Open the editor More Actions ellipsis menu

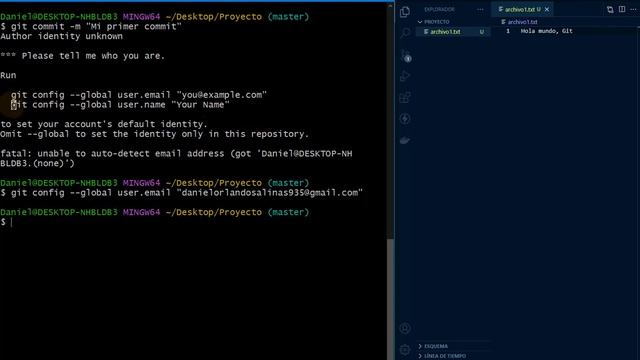click(633, 9)
